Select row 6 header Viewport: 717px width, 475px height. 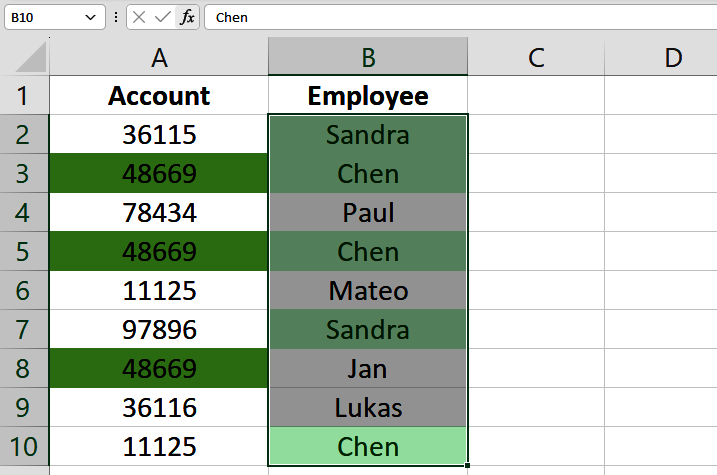(x=24, y=291)
